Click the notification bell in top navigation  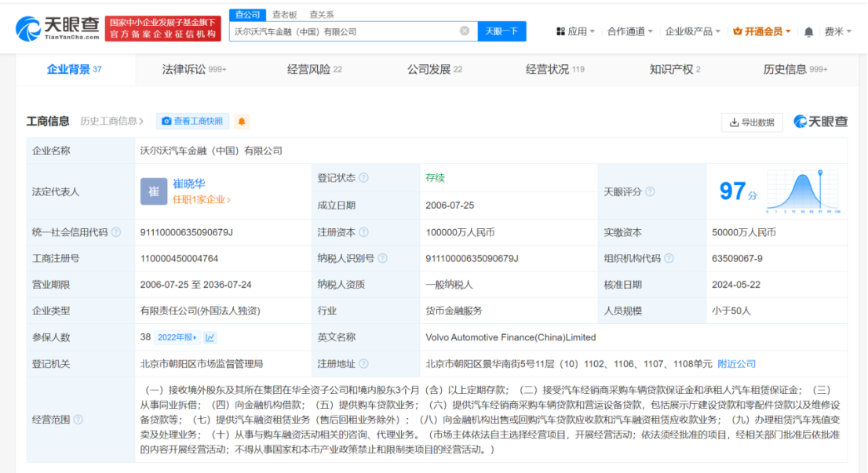pyautogui.click(x=808, y=31)
